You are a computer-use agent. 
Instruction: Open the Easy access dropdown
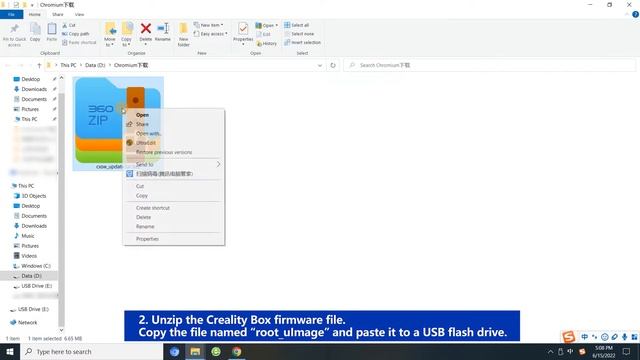coord(211,34)
